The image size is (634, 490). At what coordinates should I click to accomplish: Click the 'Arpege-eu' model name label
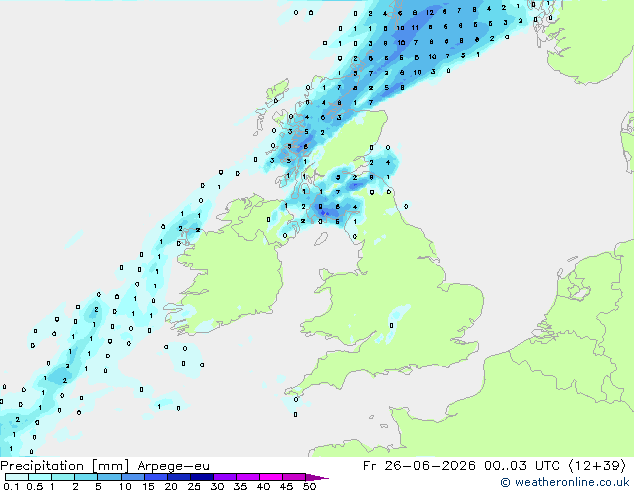coord(173,467)
